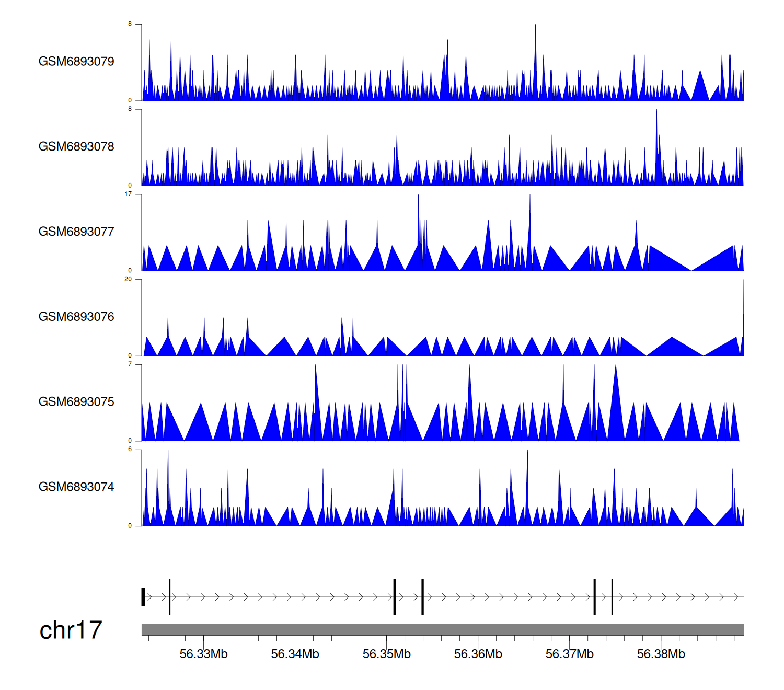Click the GSM6893077 track name

pos(76,232)
